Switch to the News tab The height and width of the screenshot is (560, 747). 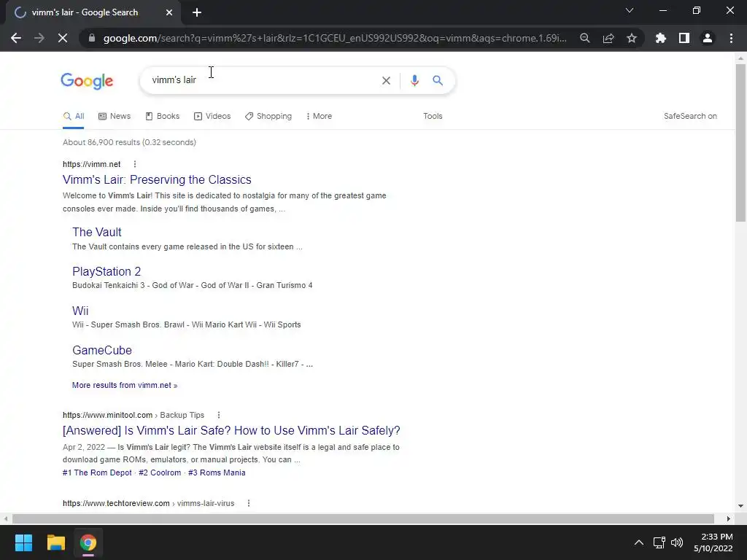pos(115,116)
